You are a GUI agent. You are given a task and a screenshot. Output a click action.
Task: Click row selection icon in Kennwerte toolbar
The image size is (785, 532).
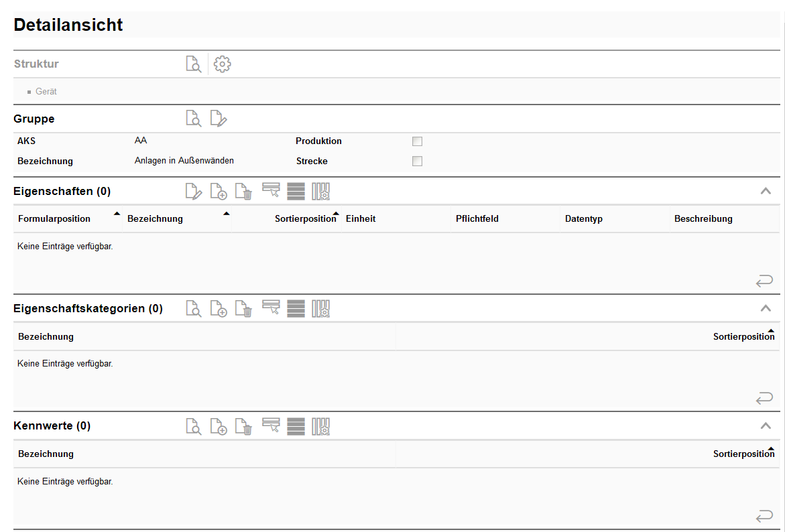pyautogui.click(x=271, y=426)
